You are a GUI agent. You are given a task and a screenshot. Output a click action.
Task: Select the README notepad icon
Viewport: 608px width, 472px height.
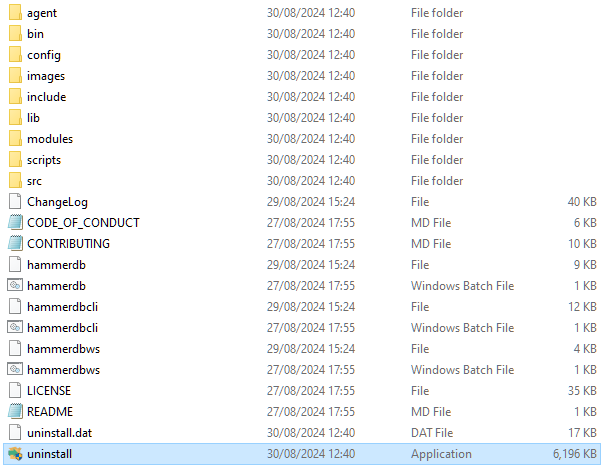15,411
